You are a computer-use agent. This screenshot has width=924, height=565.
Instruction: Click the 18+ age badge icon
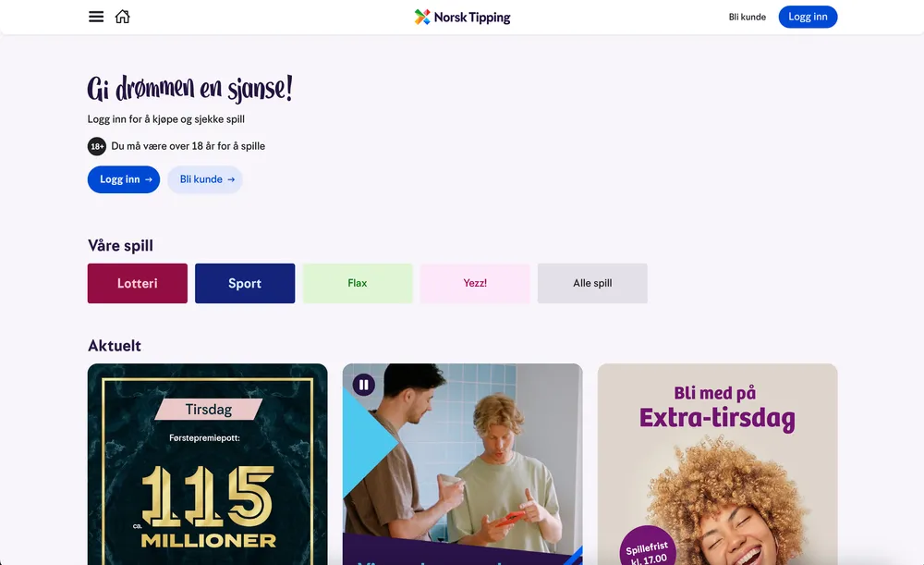click(x=97, y=146)
